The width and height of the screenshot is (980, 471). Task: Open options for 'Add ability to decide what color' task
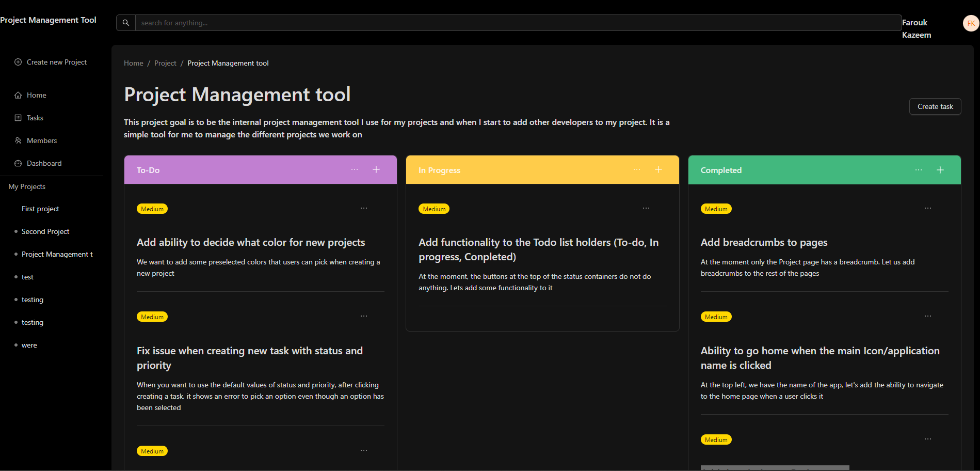click(364, 208)
